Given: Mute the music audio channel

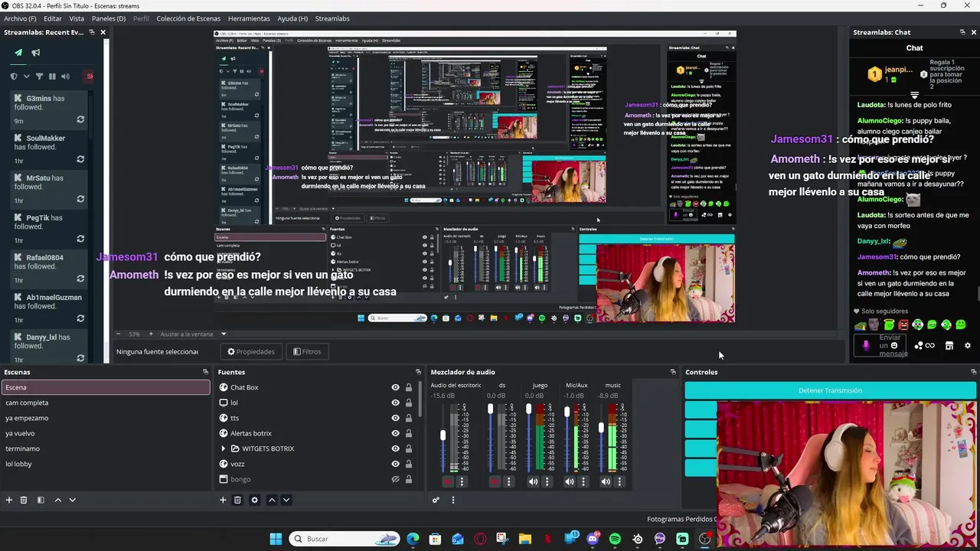Looking at the screenshot, I should click(606, 481).
